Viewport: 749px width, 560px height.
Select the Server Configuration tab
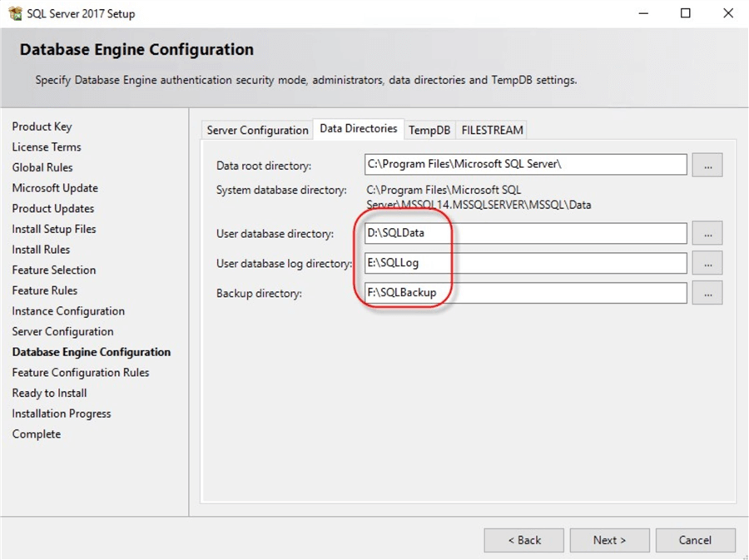pos(256,130)
